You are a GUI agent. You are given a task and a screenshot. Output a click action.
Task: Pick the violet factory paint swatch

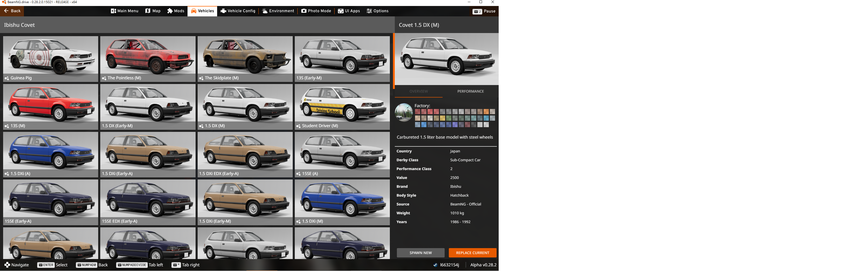pos(455,125)
